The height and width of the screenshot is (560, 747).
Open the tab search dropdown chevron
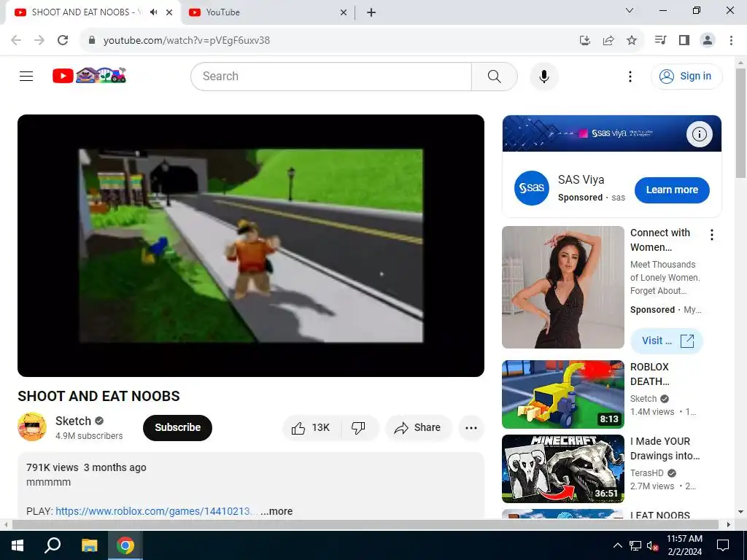coord(630,10)
